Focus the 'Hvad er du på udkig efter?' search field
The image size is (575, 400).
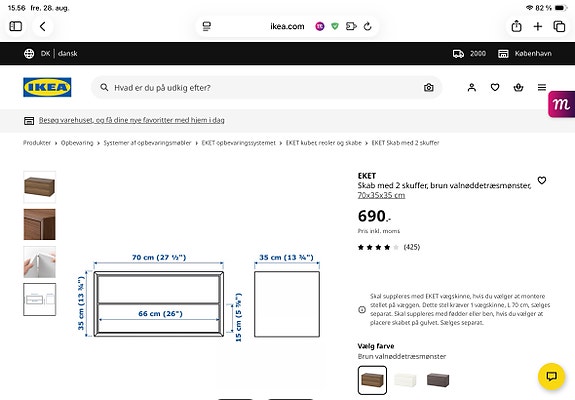267,88
